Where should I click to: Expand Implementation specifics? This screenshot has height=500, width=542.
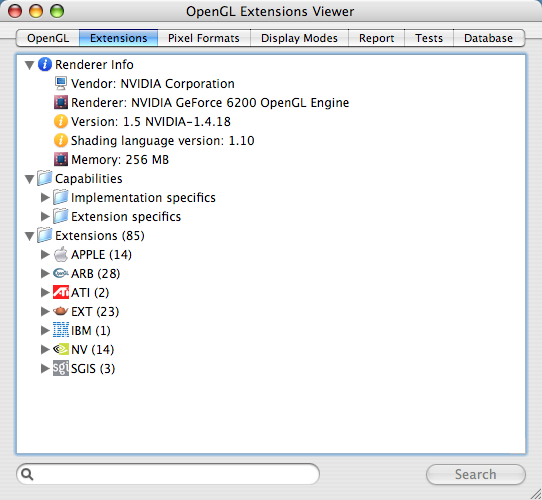(45, 197)
